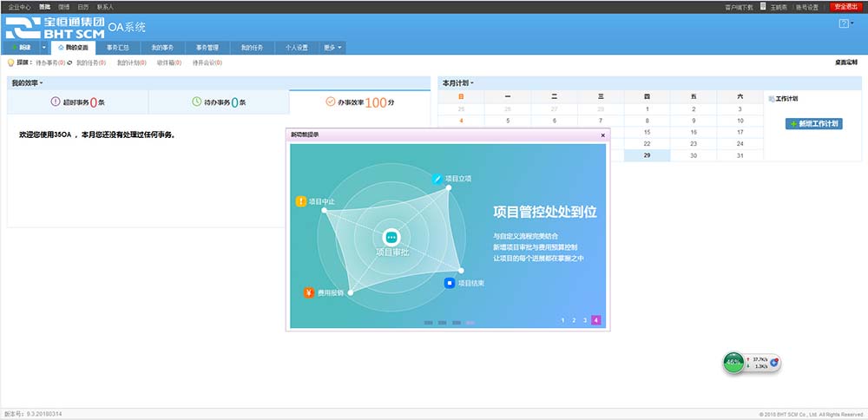Viewport: 868px width, 420px height.
Task: Open 账号设置 account settings
Action: click(x=807, y=7)
